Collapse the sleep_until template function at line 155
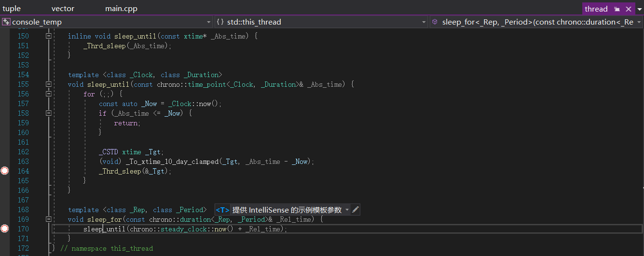644x256 pixels. [48, 84]
